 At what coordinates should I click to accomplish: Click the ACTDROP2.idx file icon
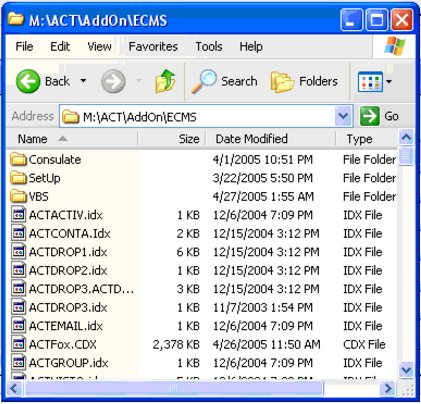click(x=18, y=270)
